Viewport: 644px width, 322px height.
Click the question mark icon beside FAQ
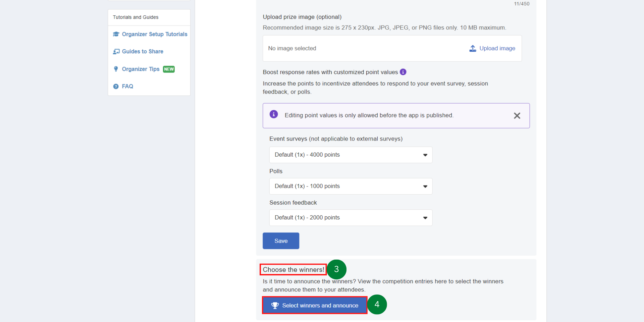[116, 86]
